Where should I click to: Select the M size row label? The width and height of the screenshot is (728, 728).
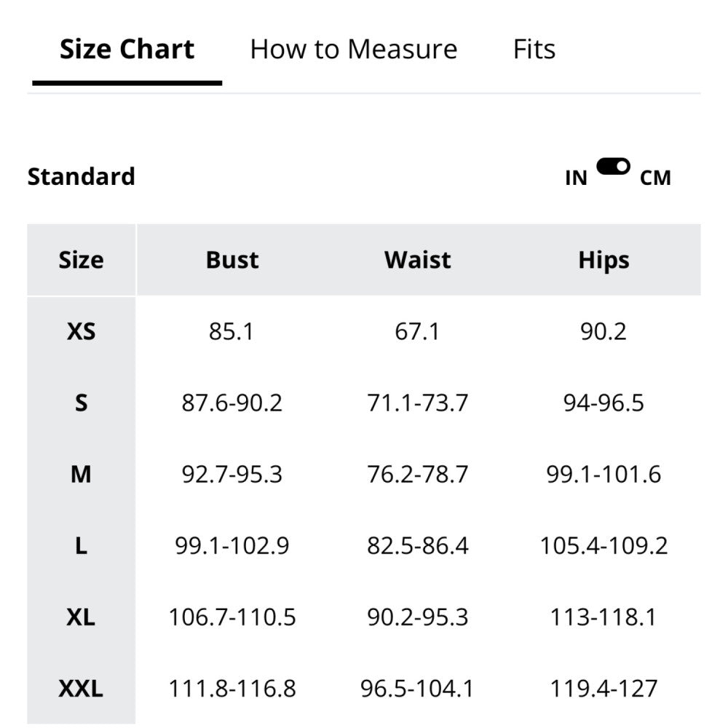point(81,475)
